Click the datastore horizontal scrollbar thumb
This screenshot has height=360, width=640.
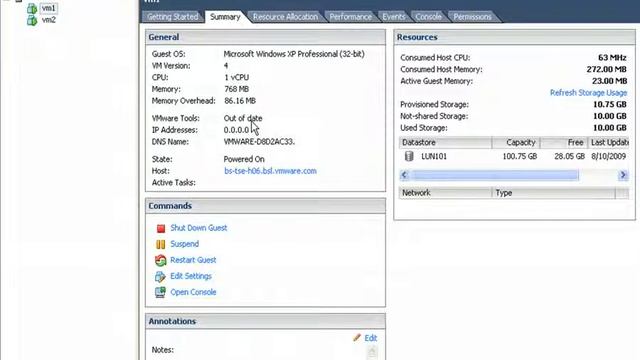click(494, 175)
